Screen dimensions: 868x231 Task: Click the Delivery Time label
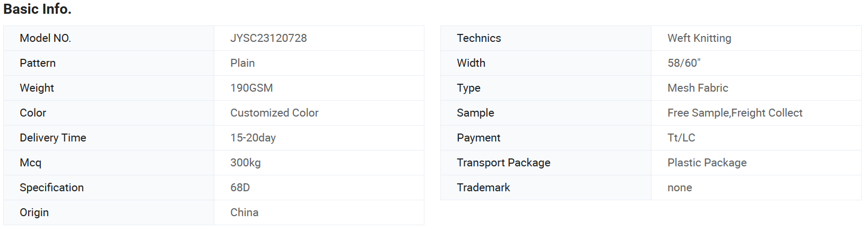click(x=53, y=138)
